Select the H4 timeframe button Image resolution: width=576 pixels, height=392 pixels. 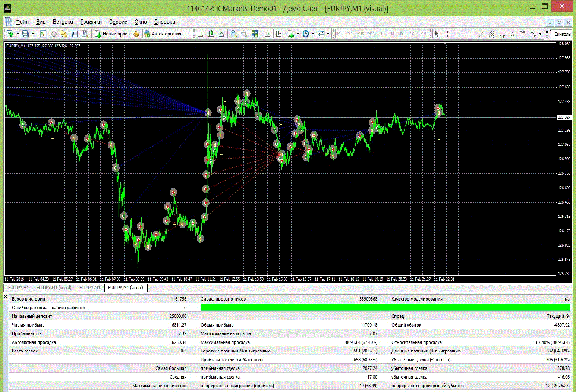392,34
